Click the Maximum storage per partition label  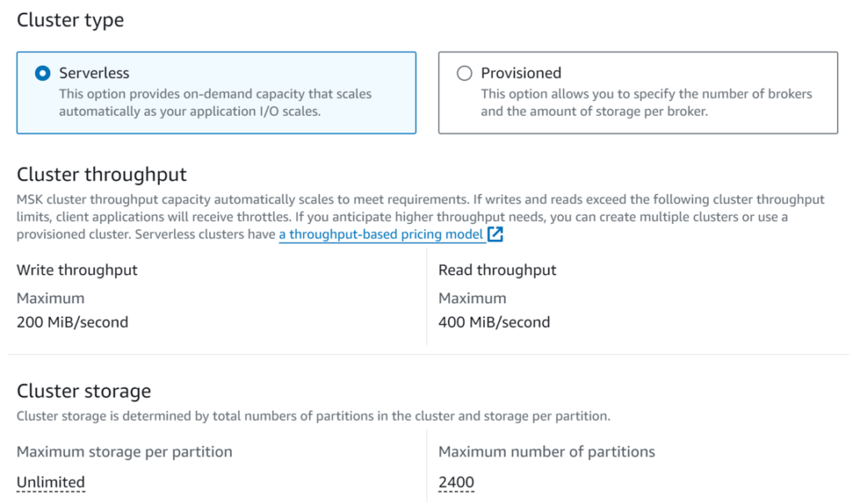pos(124,452)
